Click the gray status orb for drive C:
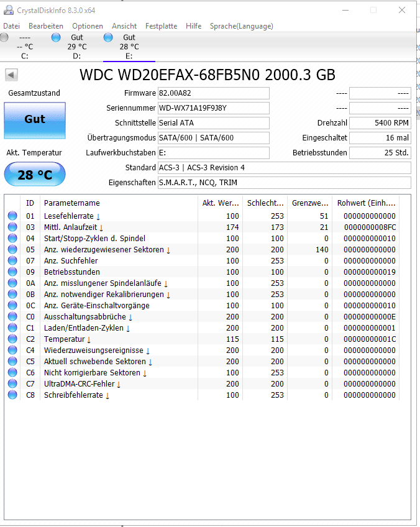This screenshot has height=527, width=420. [4, 37]
